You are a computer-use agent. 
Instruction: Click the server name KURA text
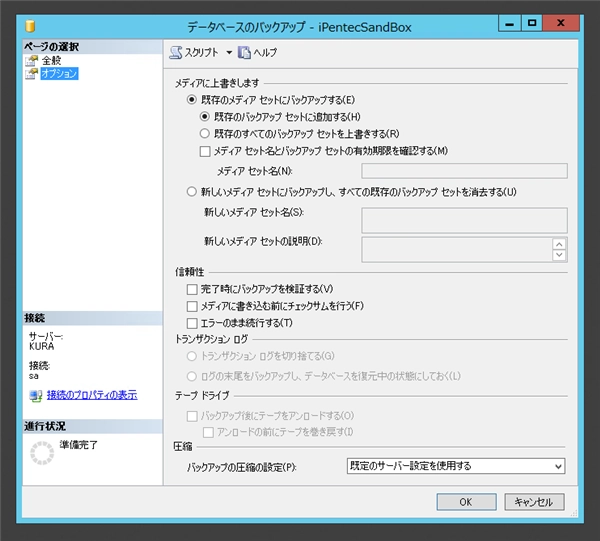pyautogui.click(x=42, y=346)
